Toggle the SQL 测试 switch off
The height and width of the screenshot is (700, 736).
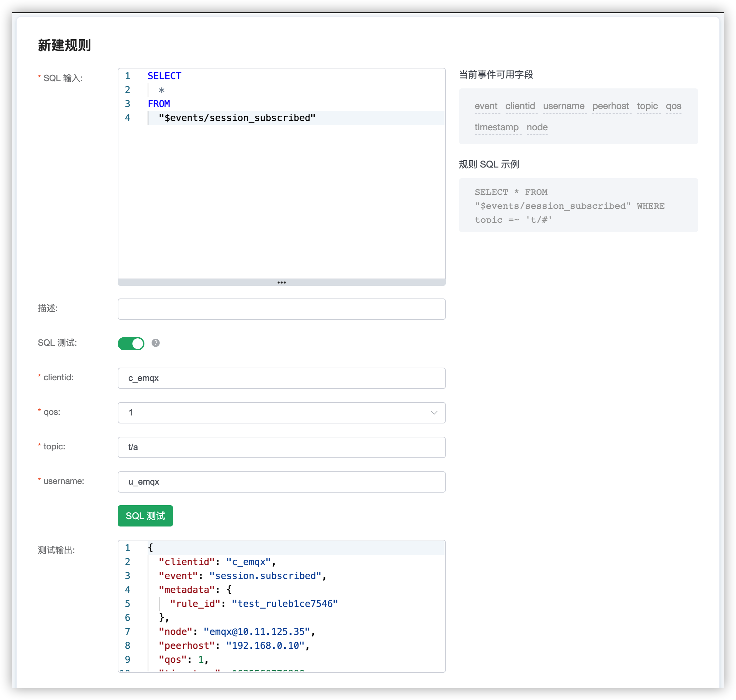tap(131, 343)
